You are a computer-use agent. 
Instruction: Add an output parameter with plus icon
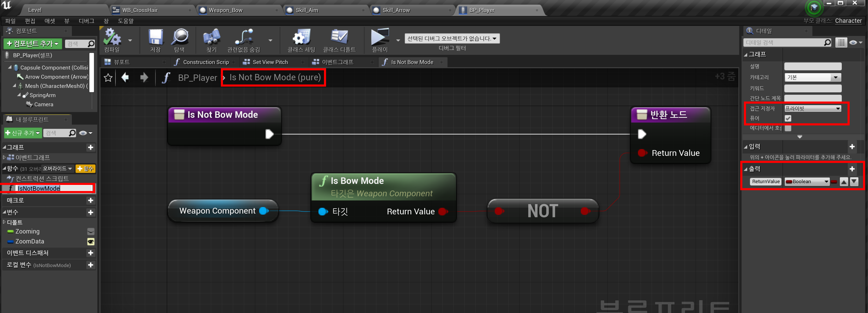[852, 169]
